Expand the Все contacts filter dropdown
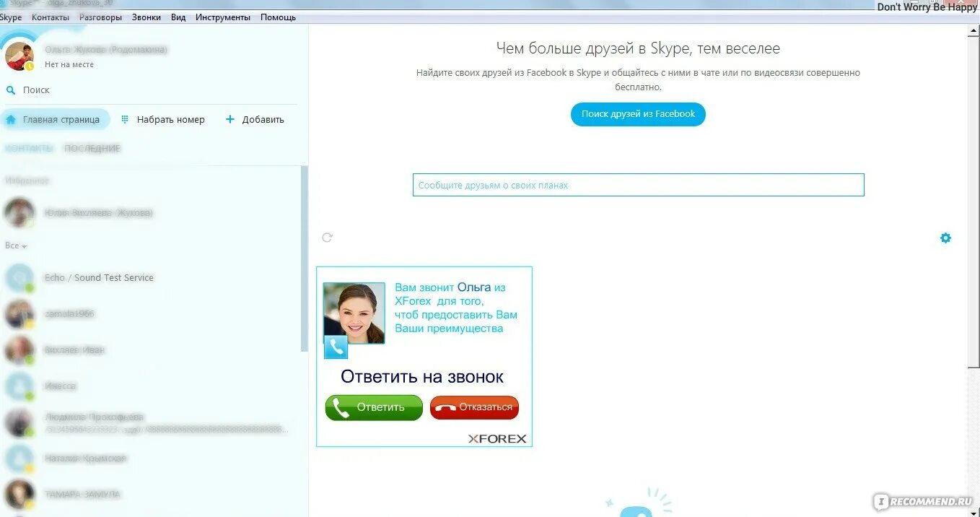The height and width of the screenshot is (517, 980). [x=16, y=246]
